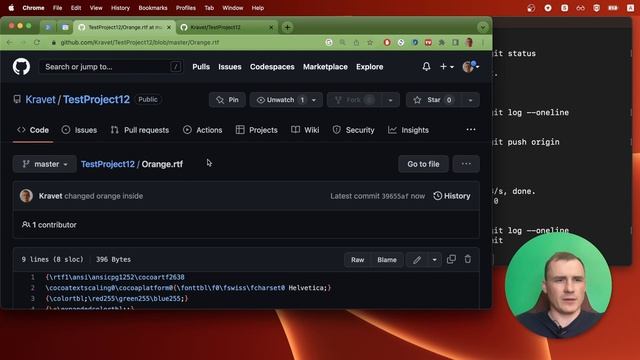Reload the page
Image resolution: width=640 pixels, height=360 pixels.
pos(37,42)
